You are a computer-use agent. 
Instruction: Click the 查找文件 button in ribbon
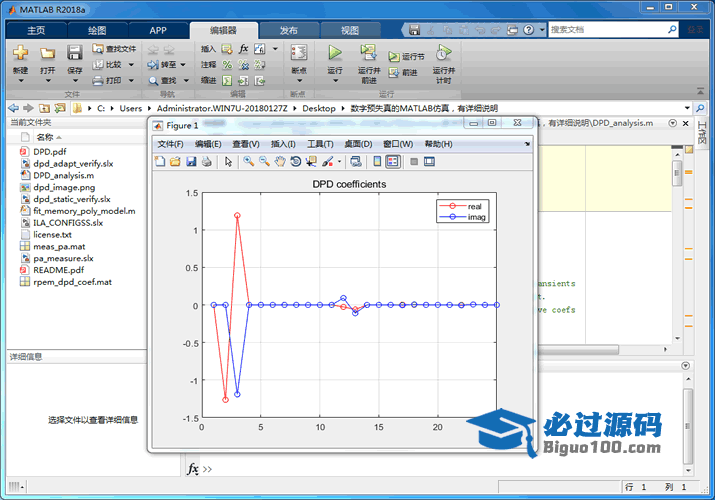(114, 48)
